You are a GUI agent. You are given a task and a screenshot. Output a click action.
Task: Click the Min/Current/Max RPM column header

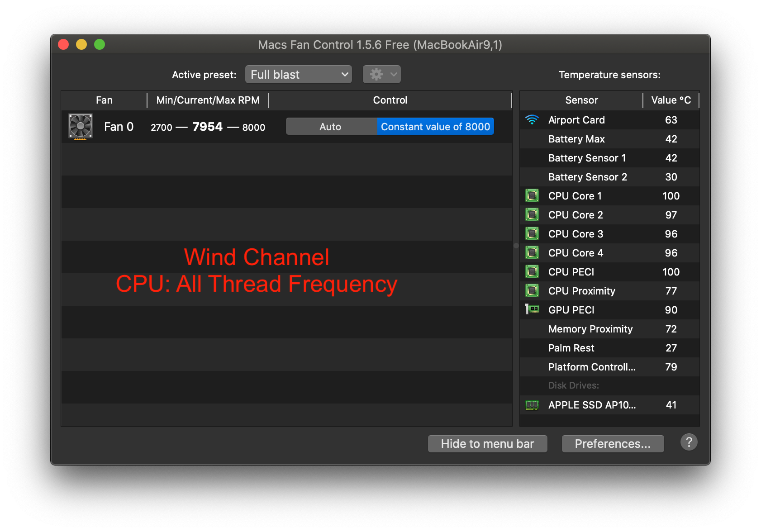208,100
